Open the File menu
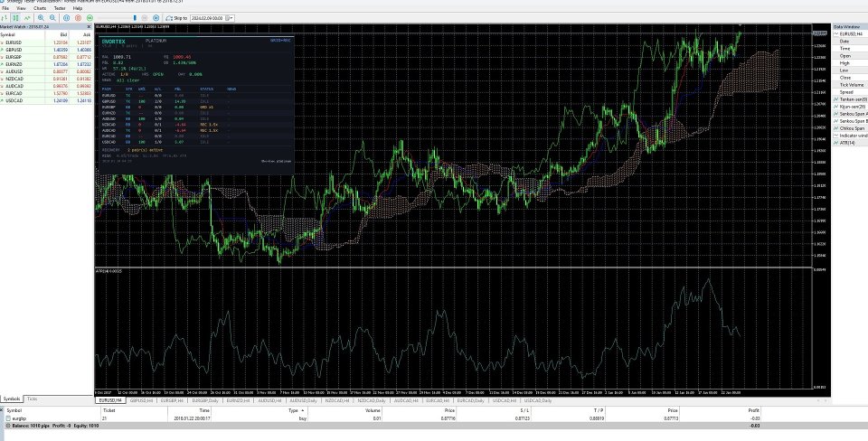The height and width of the screenshot is (441, 868). coord(5,8)
